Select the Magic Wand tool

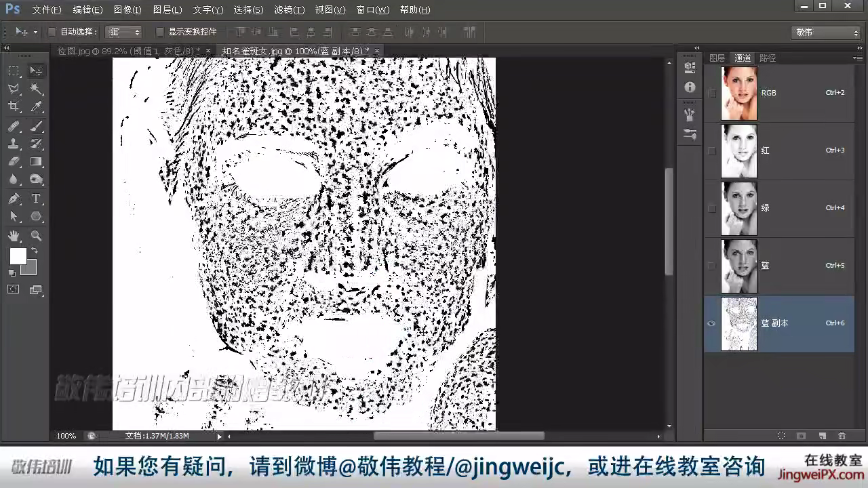36,89
